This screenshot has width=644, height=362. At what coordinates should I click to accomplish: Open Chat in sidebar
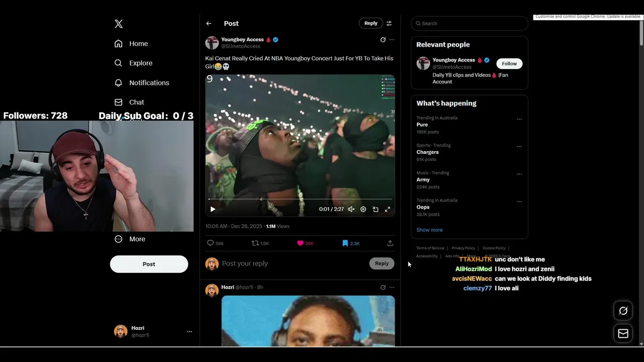129,102
